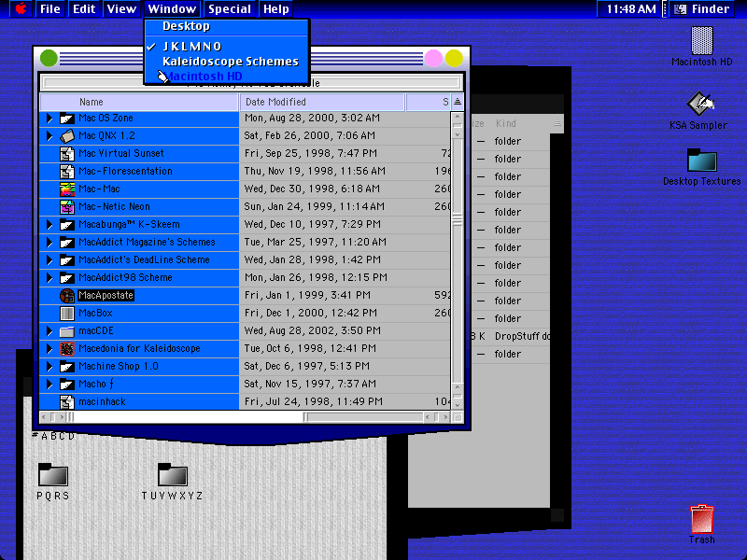Click the sort order button beside column headers
747x560 pixels.
click(x=458, y=102)
